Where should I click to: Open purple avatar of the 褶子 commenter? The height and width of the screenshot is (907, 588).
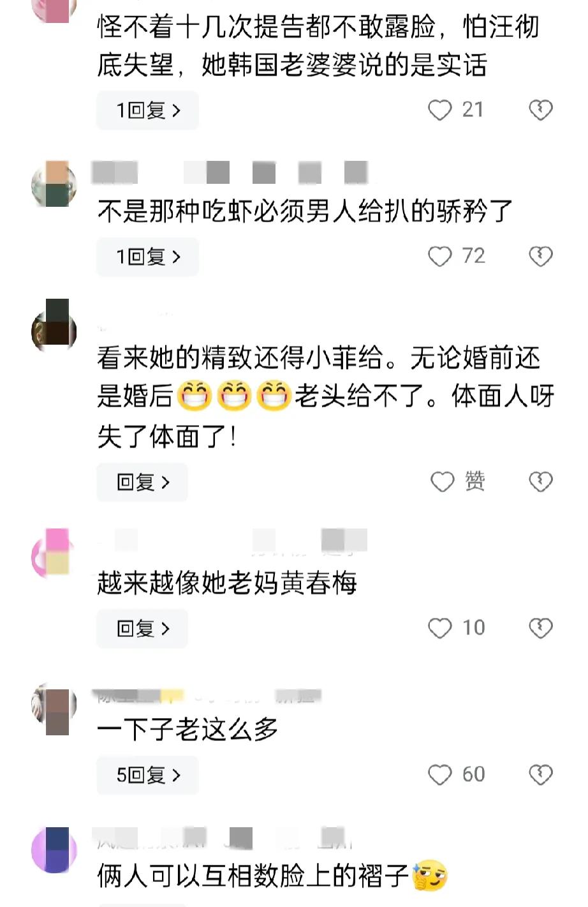pos(54,850)
